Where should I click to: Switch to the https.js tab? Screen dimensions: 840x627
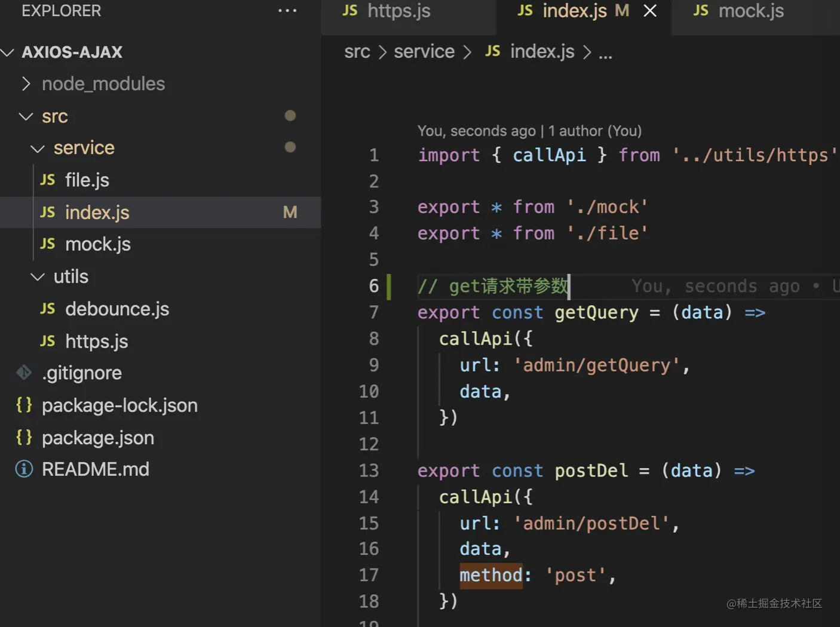click(x=398, y=11)
